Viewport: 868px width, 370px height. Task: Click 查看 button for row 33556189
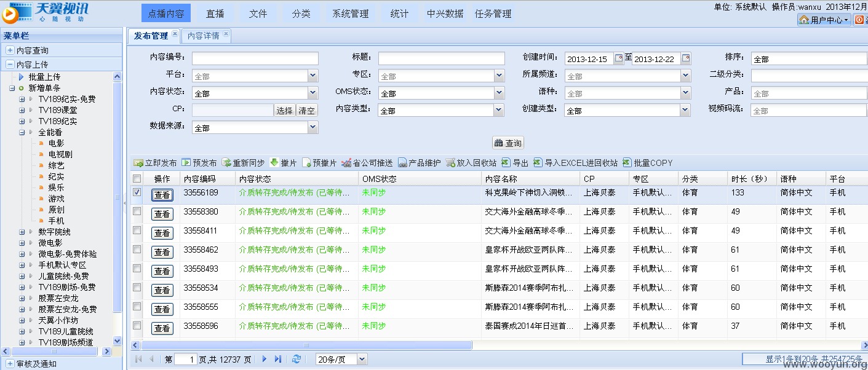162,195
